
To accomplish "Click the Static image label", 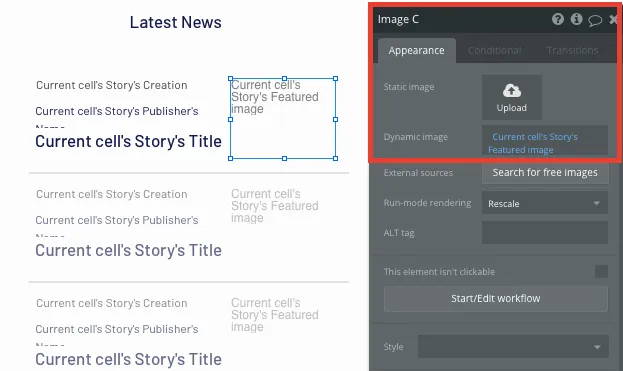I will (x=409, y=87).
